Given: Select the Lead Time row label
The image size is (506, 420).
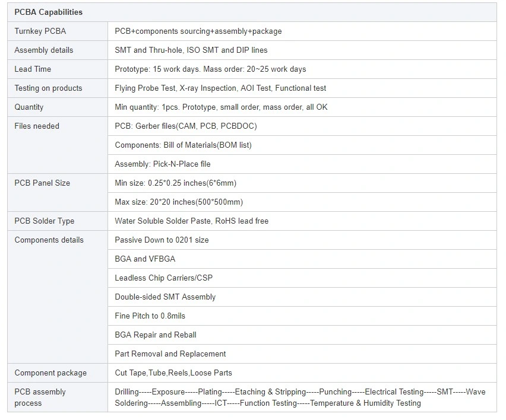Looking at the screenshot, I should (x=33, y=69).
